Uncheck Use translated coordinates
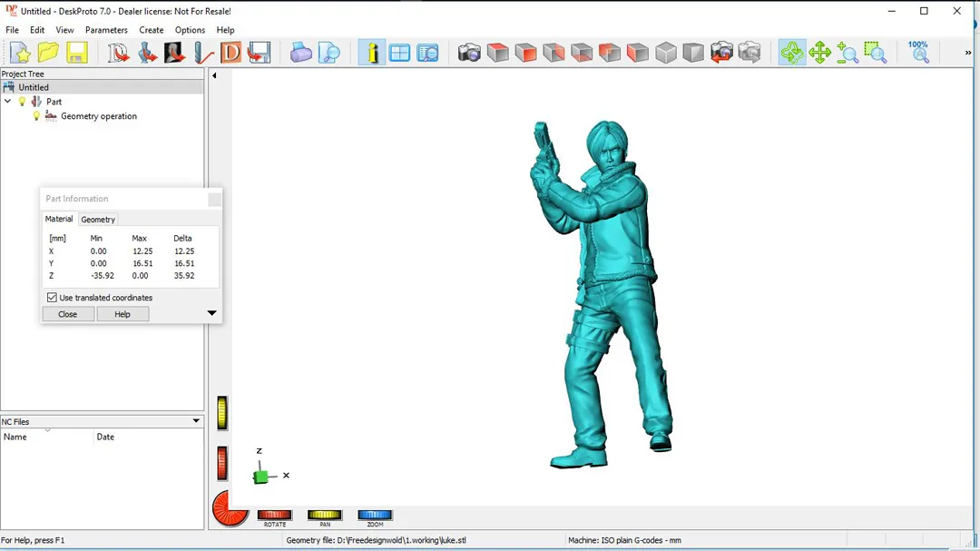Viewport: 980px width, 551px height. click(52, 298)
